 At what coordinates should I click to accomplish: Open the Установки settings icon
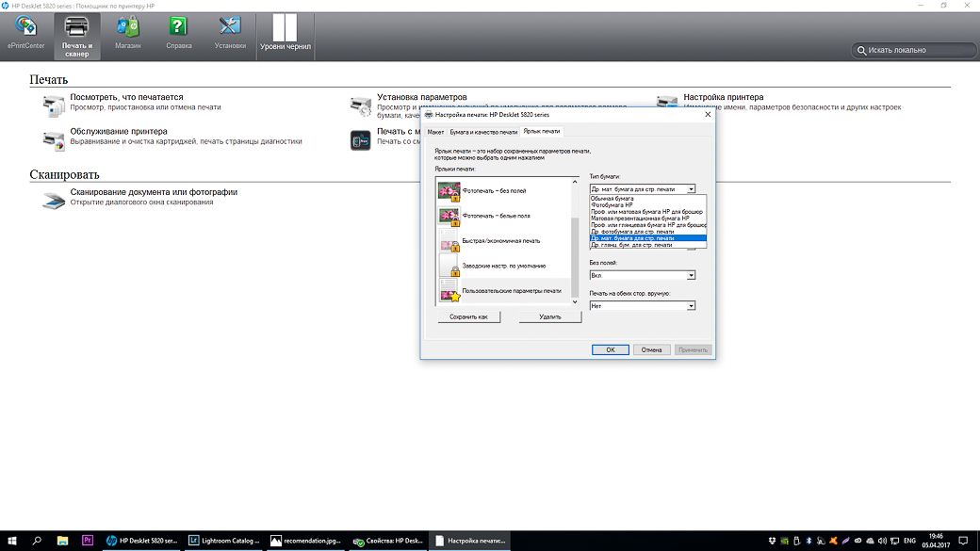coord(230,32)
